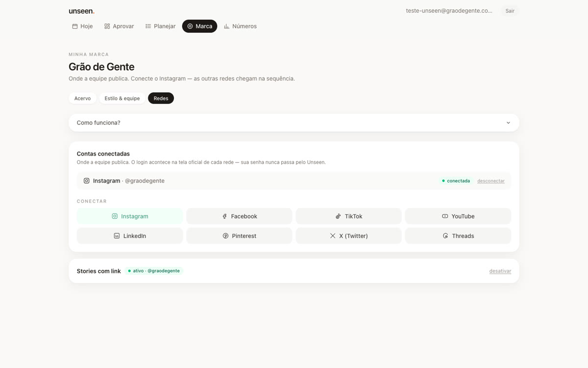Select the Acervo sub-tab
Viewport: 588px width, 368px height.
point(82,98)
